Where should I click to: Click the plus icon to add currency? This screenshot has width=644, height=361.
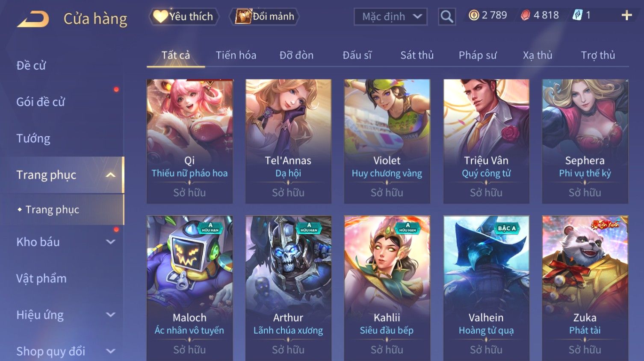tap(626, 15)
